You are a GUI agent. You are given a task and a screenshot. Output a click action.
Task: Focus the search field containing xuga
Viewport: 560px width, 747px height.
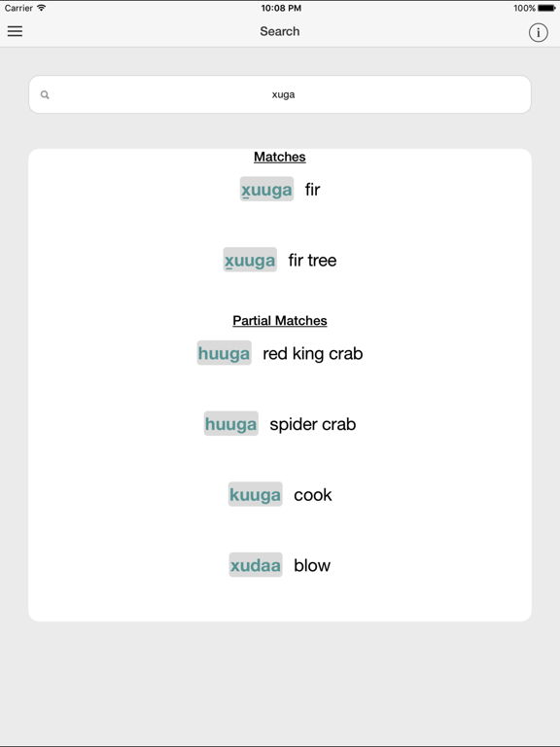(280, 94)
